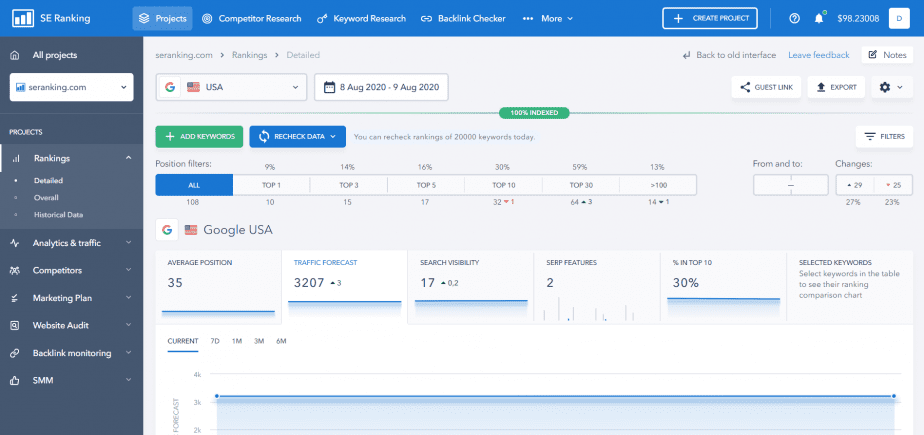This screenshot has height=435, width=924.
Task: Select the SERP Features metric card
Action: pos(596,286)
